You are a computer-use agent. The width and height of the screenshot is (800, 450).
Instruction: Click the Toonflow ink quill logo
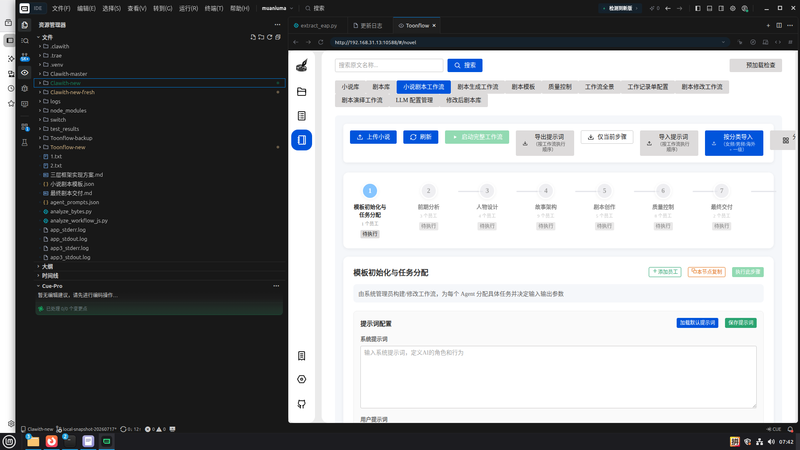302,65
